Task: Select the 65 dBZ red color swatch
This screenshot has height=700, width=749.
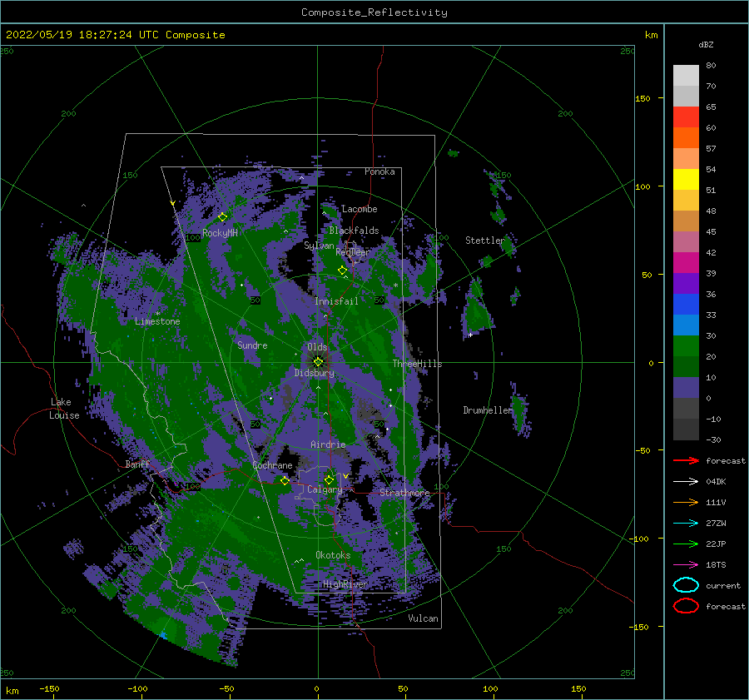Action: coord(686,117)
